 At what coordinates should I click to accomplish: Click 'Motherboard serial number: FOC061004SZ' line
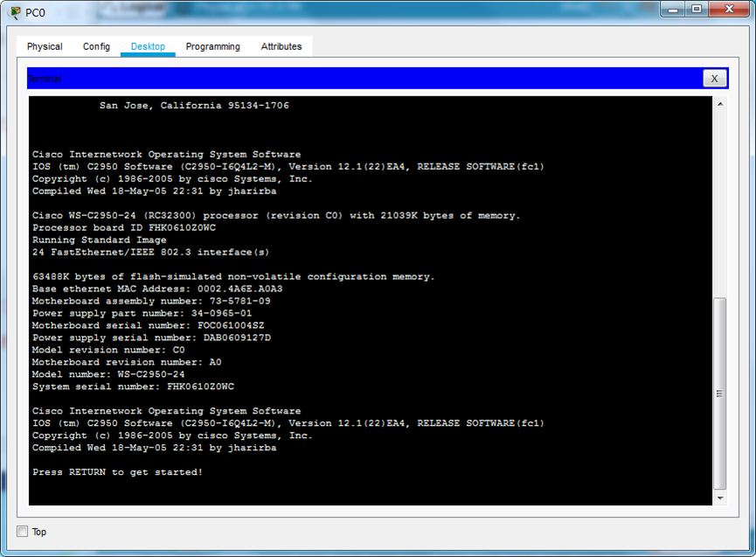(x=149, y=325)
